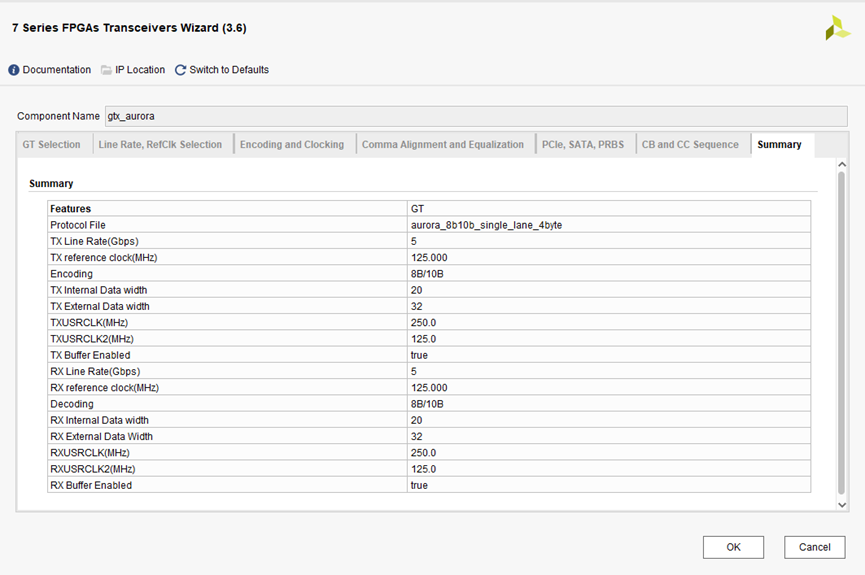Click the TX Line Rate value cell

point(609,241)
